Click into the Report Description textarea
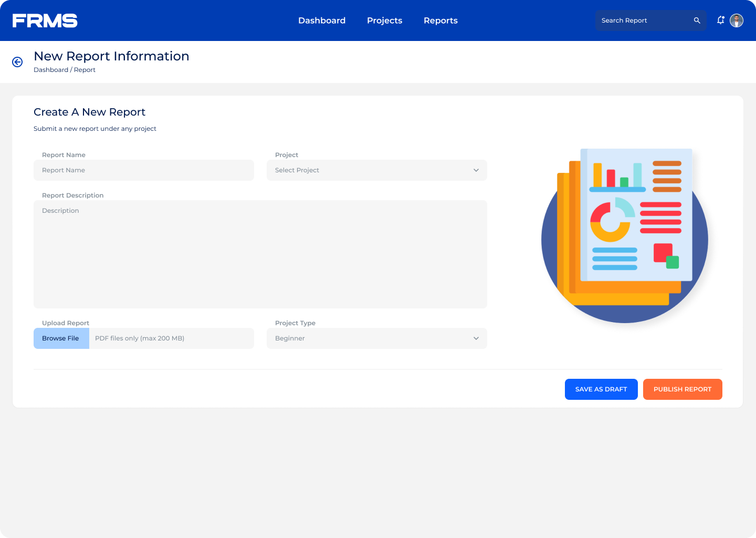Viewport: 756px width, 538px height. tap(260, 254)
